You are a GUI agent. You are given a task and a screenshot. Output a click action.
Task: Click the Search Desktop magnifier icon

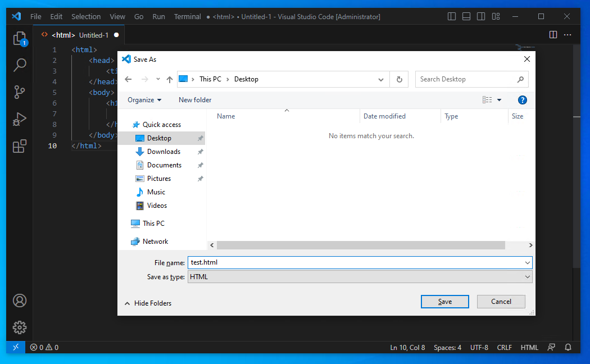click(x=520, y=79)
